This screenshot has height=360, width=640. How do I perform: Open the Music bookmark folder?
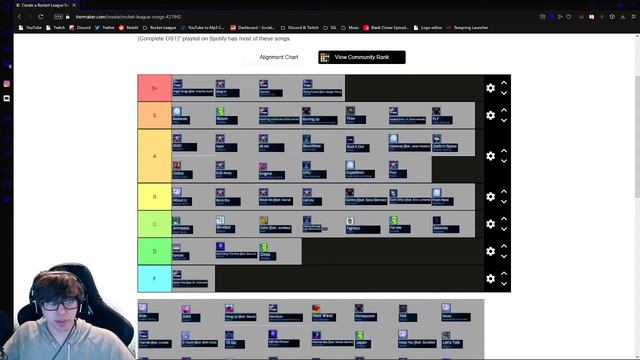coord(350,28)
